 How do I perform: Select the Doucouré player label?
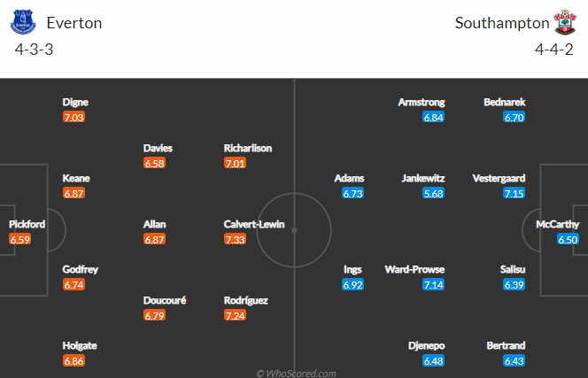[x=165, y=300]
